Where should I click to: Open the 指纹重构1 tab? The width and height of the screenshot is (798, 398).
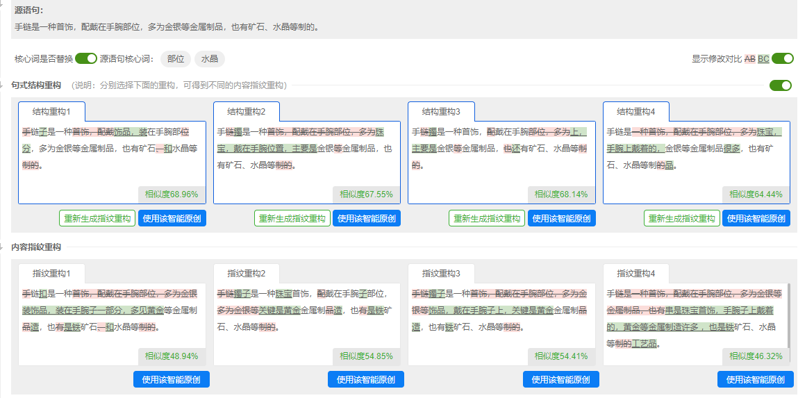click(x=51, y=273)
